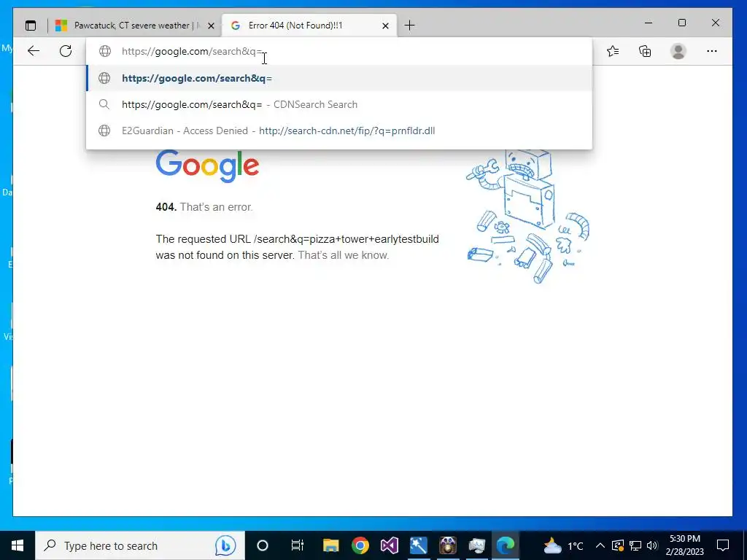Select the bold https://google.com/search&q= suggestion
Image resolution: width=747 pixels, height=560 pixels.
[x=339, y=78]
